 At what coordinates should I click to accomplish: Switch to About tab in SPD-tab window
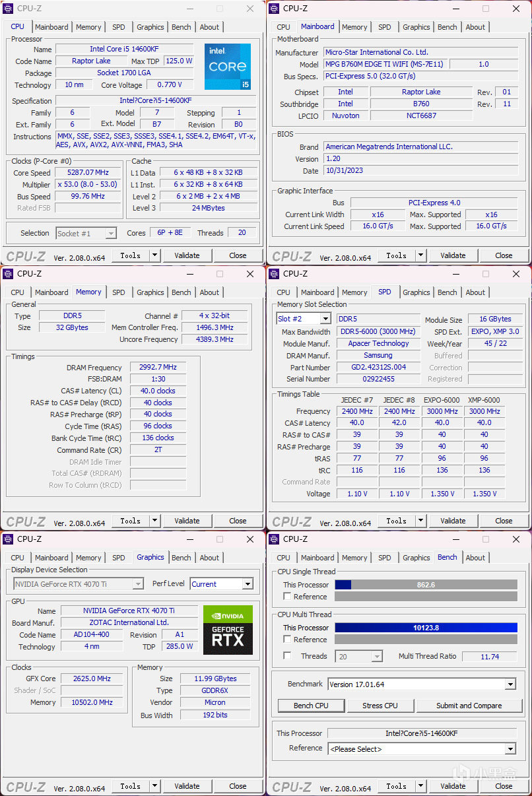point(475,292)
